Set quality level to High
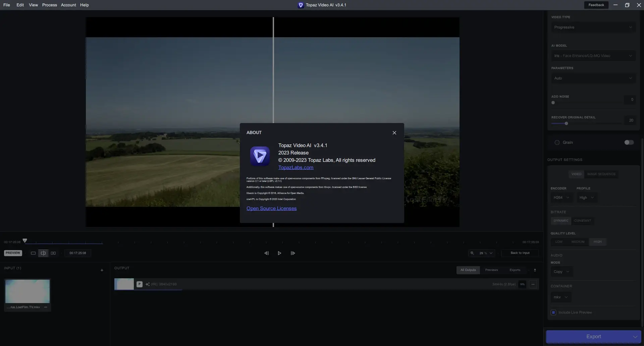644x346 pixels. [x=597, y=242]
